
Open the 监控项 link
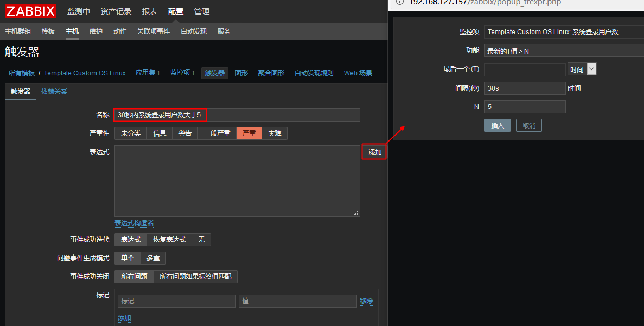point(180,73)
